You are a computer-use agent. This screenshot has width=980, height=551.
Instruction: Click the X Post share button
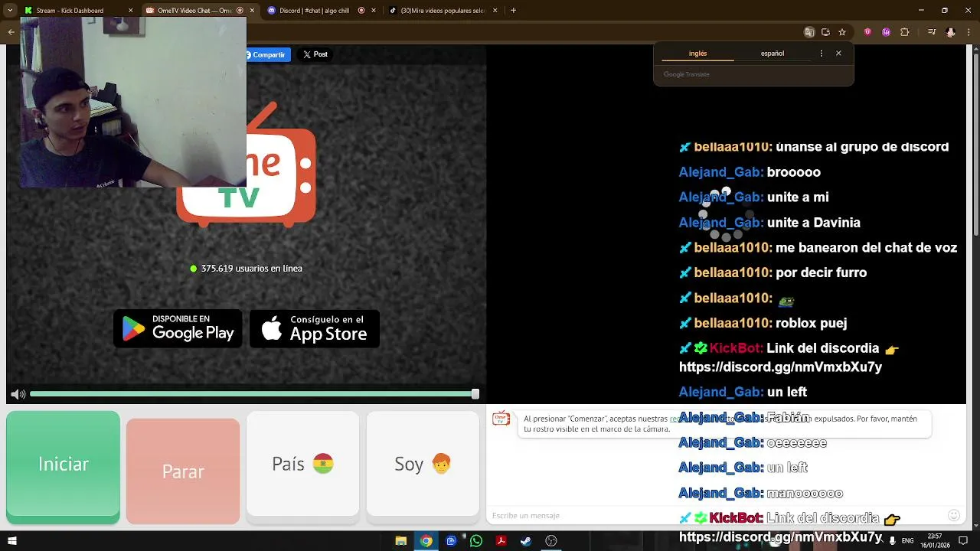315,54
